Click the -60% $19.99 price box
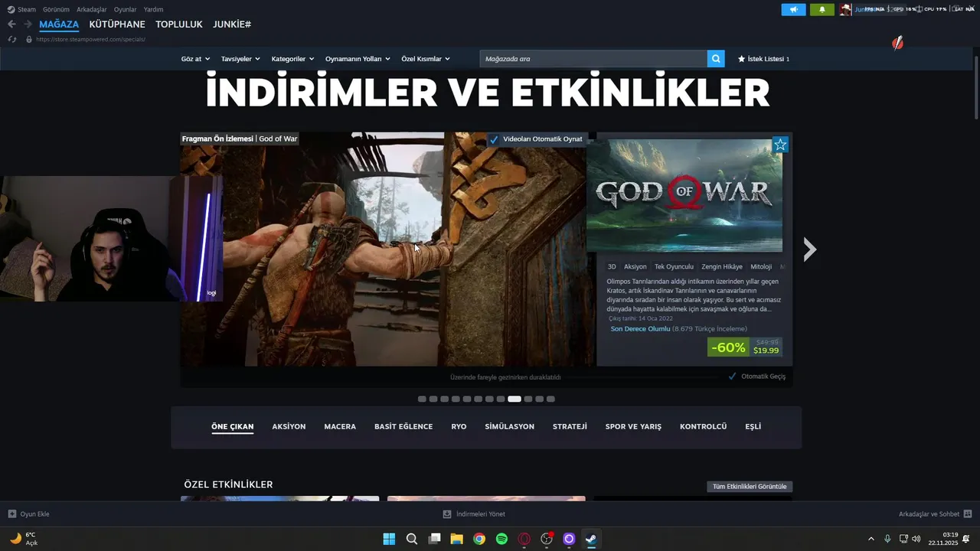Viewport: 980px width, 551px height. [x=745, y=347]
